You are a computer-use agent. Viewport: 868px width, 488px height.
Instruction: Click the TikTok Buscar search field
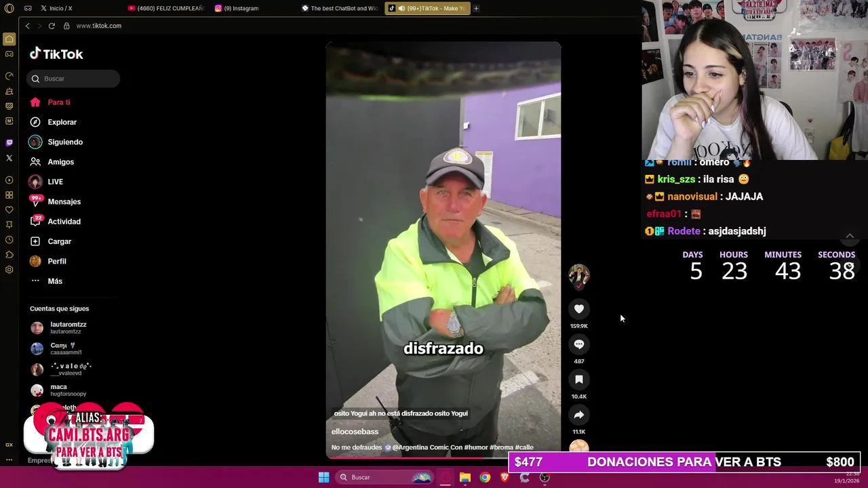pos(73,79)
